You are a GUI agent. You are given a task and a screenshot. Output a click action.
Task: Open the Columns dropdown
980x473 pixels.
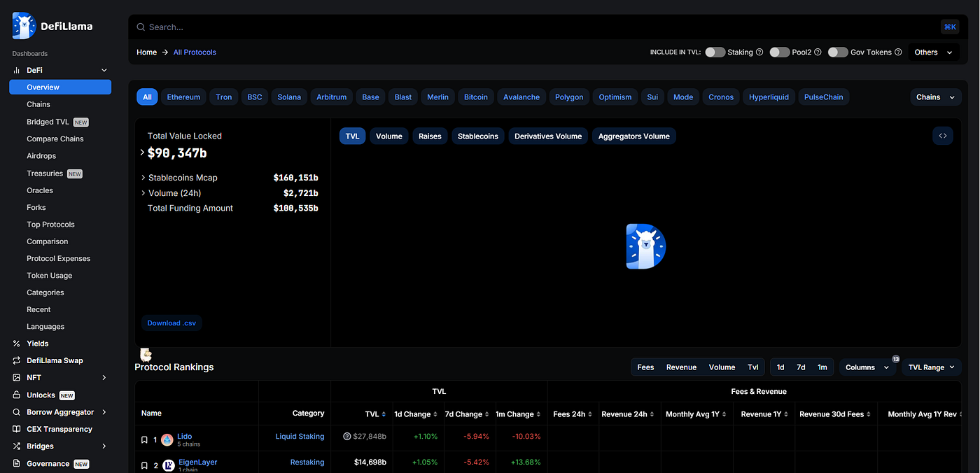coord(867,367)
